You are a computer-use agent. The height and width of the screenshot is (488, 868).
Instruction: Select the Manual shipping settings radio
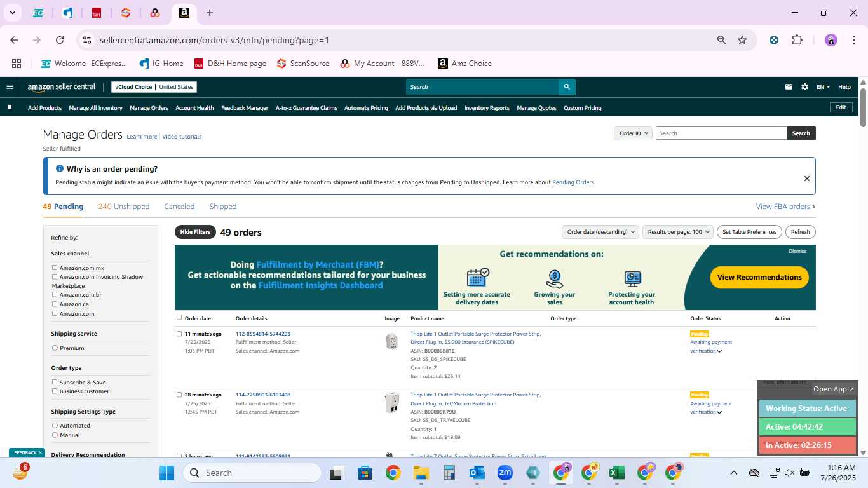pos(55,435)
